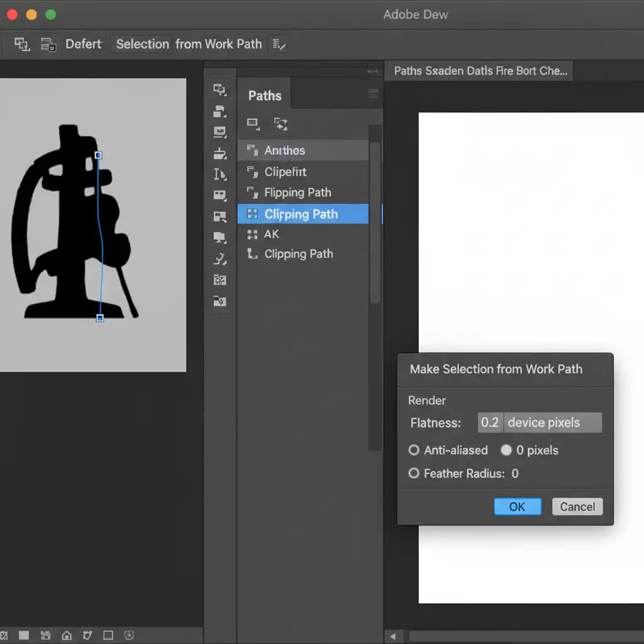Click the icon next to AK path

[253, 234]
